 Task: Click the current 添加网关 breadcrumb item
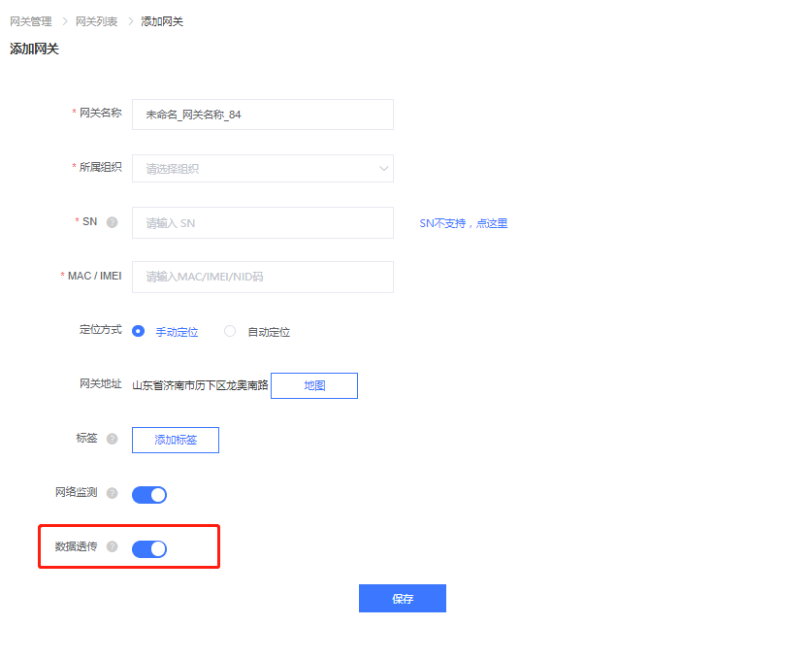(162, 21)
